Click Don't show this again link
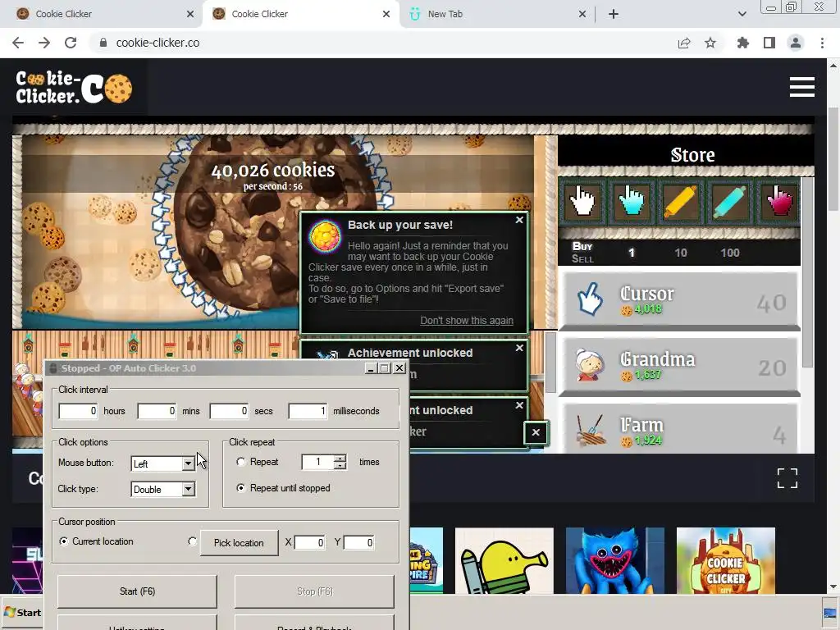 click(467, 321)
